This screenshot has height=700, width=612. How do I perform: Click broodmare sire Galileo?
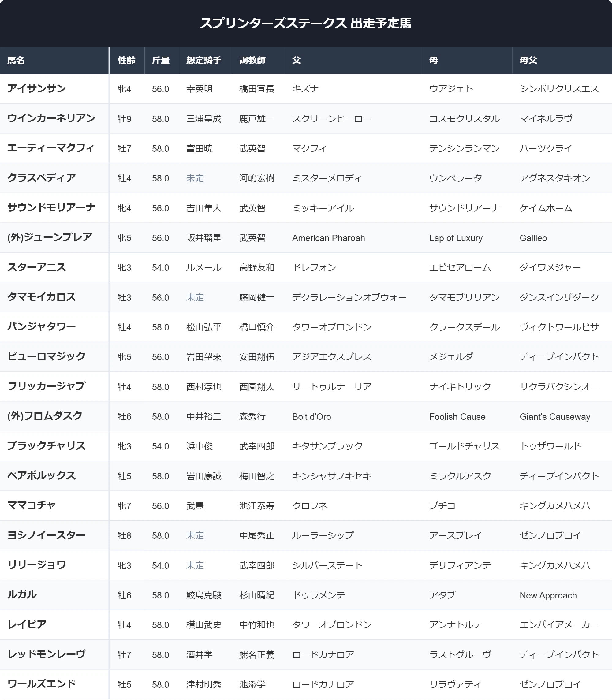tap(533, 238)
